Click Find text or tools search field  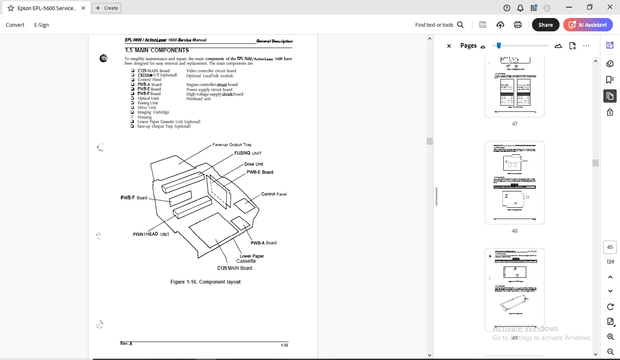click(x=434, y=25)
